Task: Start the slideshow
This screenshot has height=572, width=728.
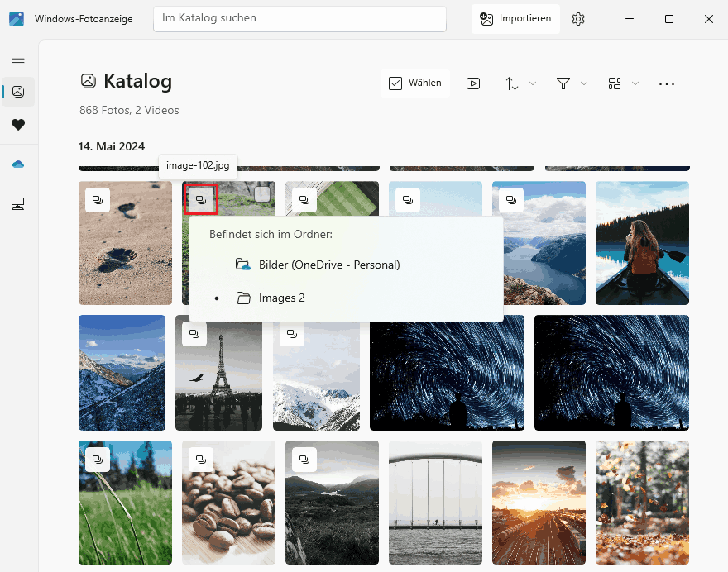Action: (473, 83)
